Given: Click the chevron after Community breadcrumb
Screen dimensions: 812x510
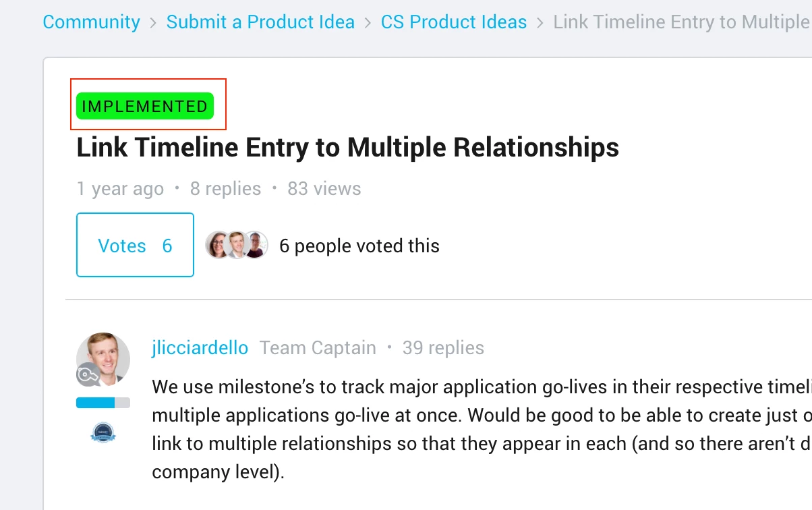Looking at the screenshot, I should pos(153,23).
